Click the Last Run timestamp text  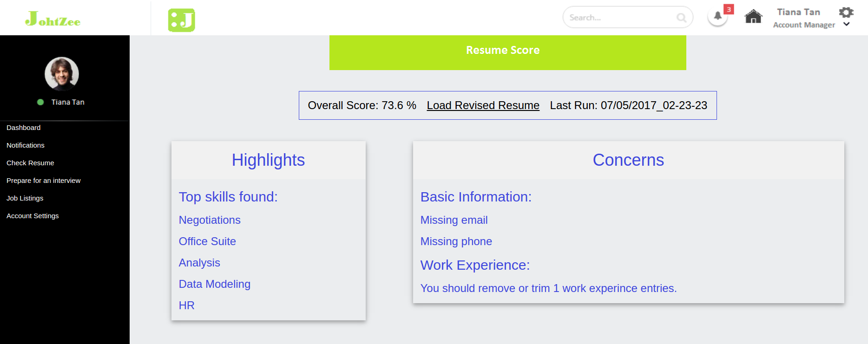click(x=629, y=105)
